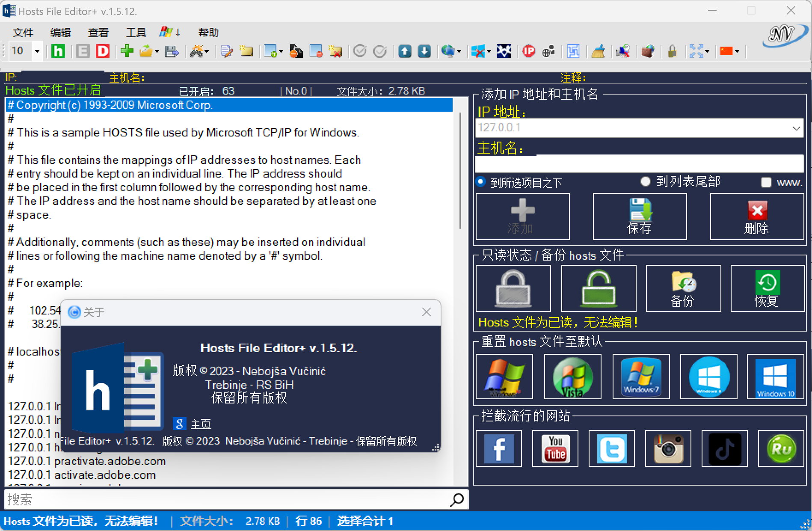The width and height of the screenshot is (812, 531).
Task: Click the gray 'E' enable toolbar icon
Action: point(83,51)
